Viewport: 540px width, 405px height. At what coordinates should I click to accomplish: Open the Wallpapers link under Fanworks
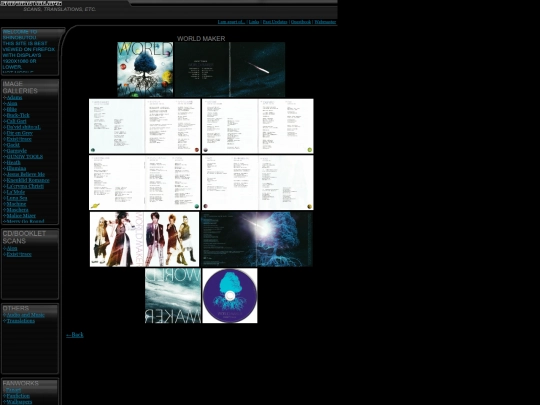click(19, 402)
